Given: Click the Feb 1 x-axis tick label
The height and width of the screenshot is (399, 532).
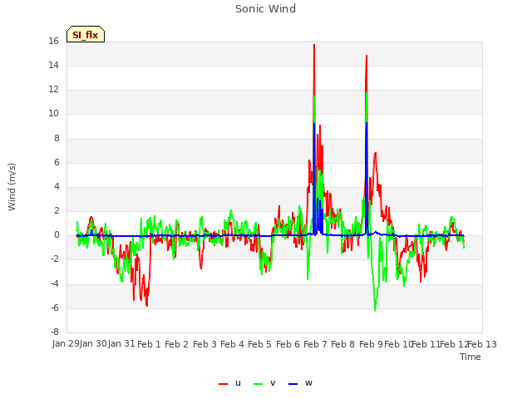Looking at the screenshot, I should tap(149, 344).
